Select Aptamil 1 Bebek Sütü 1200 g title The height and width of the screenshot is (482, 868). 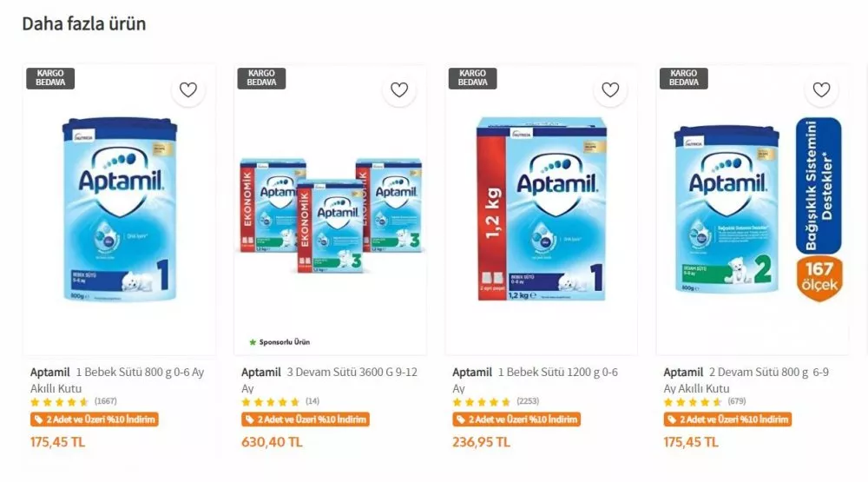point(535,380)
